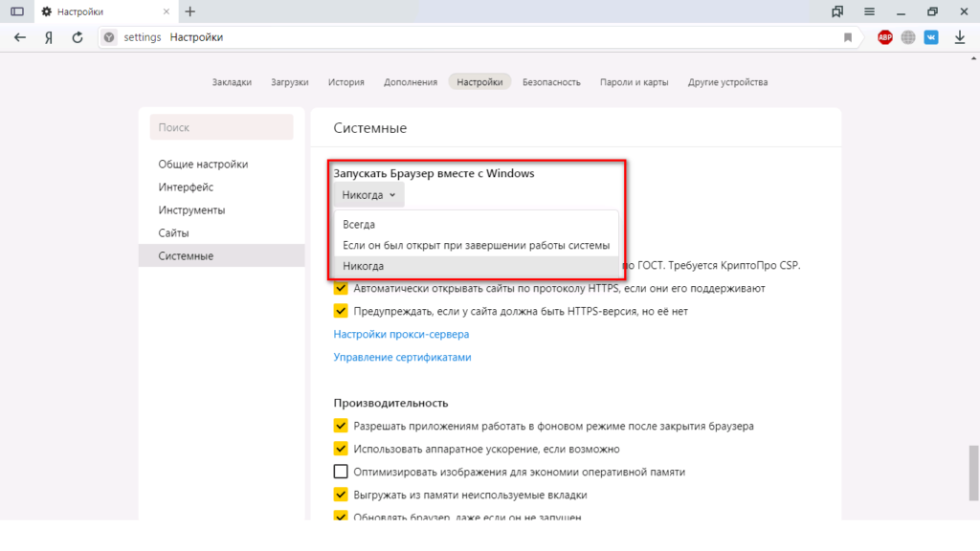Open the Дополнения section

411,82
